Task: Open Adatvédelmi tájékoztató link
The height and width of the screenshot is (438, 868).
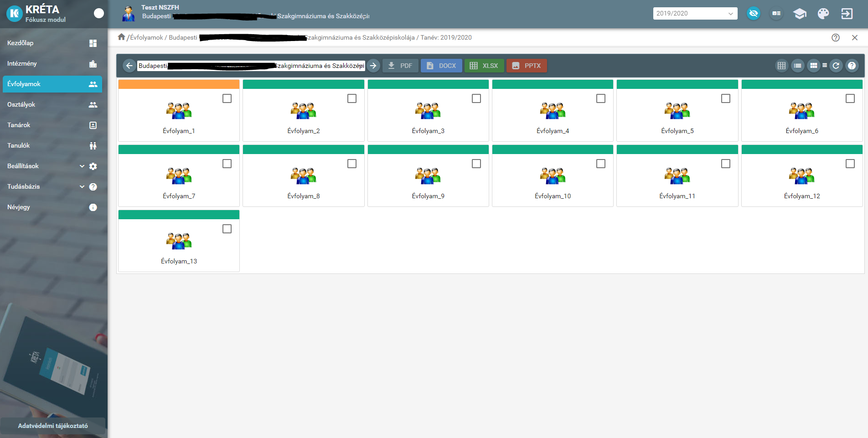Action: point(53,426)
